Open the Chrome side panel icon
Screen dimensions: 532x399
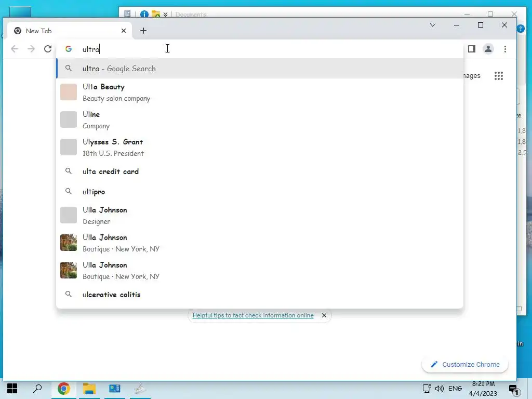pos(472,49)
